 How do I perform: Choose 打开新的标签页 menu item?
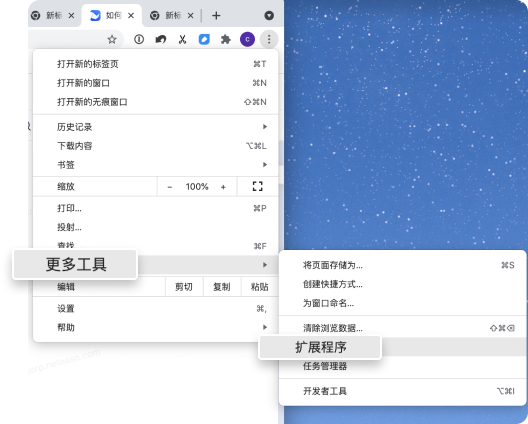(x=156, y=64)
